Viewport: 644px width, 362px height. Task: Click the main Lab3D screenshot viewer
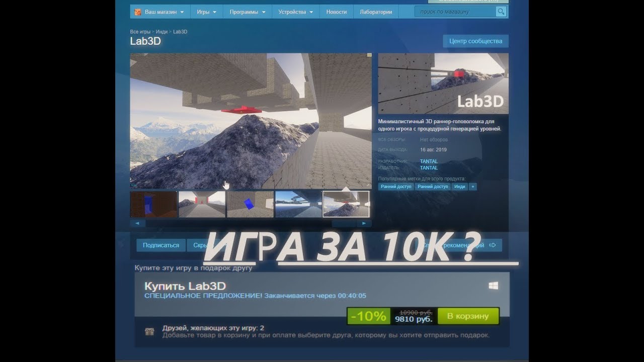click(x=251, y=121)
